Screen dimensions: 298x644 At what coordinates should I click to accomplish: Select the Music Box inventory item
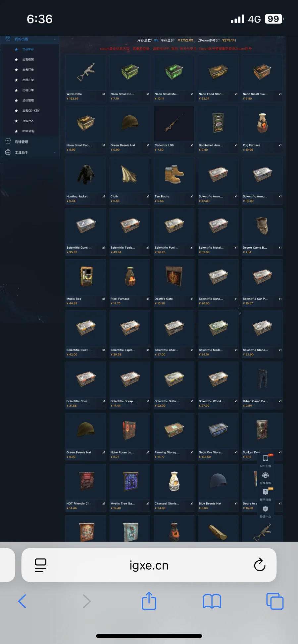(x=86, y=283)
